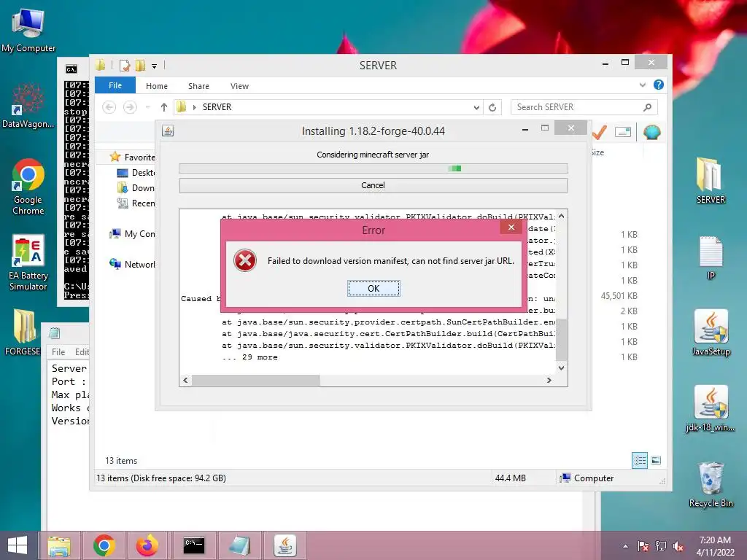Refresh the SERVER folder
Screen dimensions: 747x560
492,108
